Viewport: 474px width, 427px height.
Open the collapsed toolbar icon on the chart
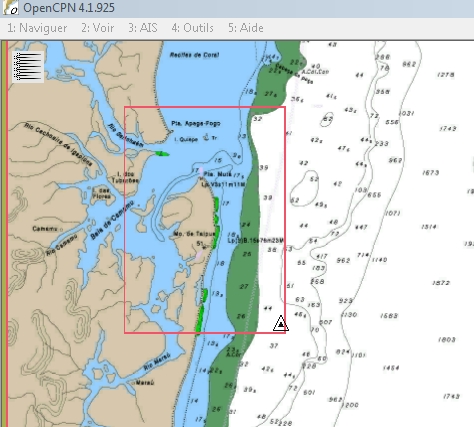[28, 67]
